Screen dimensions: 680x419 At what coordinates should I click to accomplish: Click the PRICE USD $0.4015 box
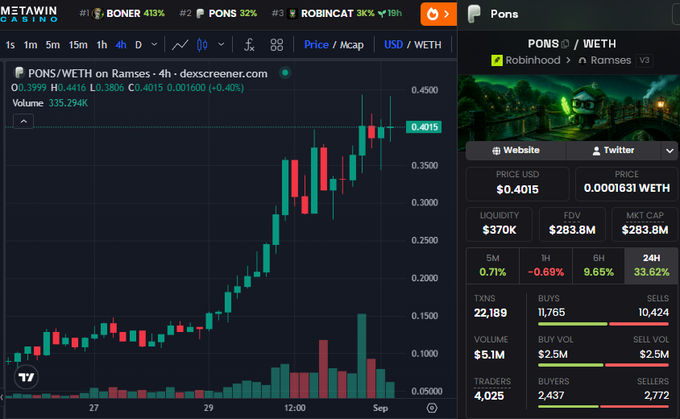pos(517,184)
